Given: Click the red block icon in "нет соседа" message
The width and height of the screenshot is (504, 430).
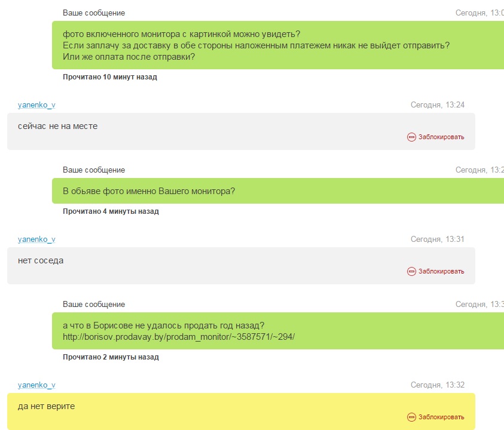Looking at the screenshot, I should [x=411, y=271].
